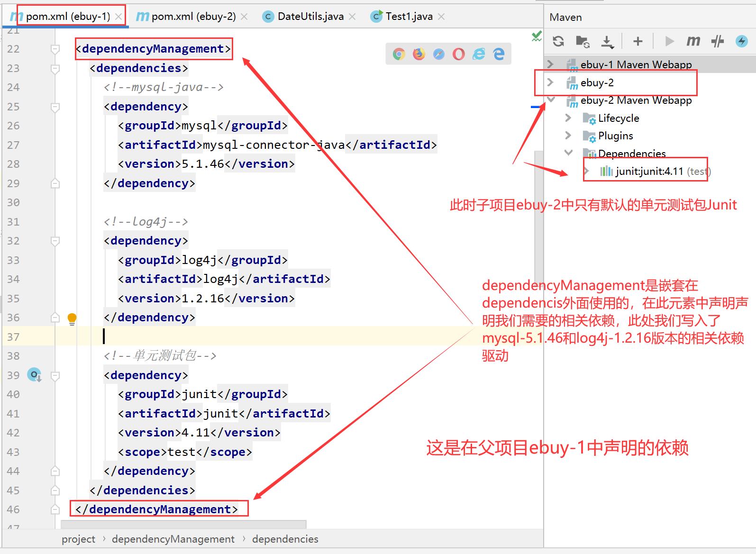Toggle Offline Mode icon in Maven toolbar
Viewport: 756px width, 554px height.
click(718, 41)
